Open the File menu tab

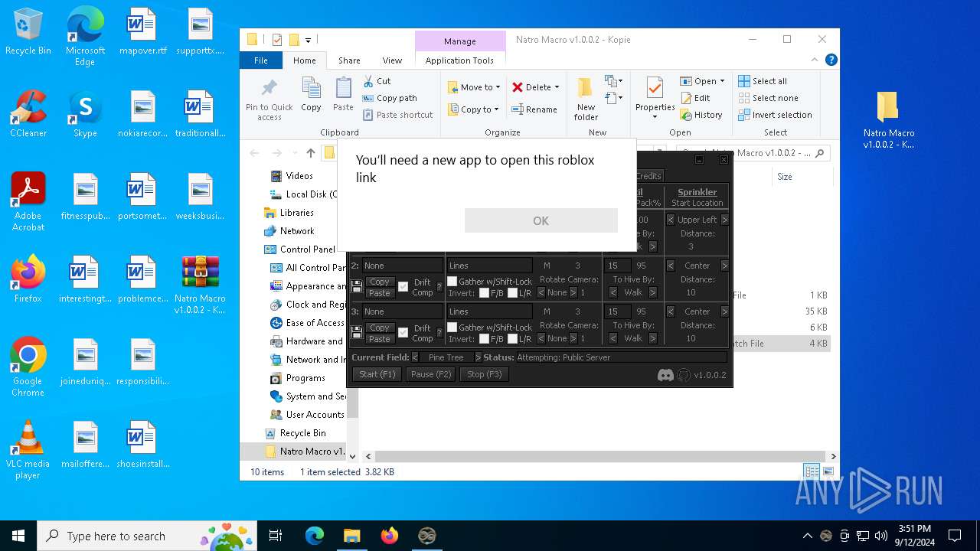click(261, 60)
